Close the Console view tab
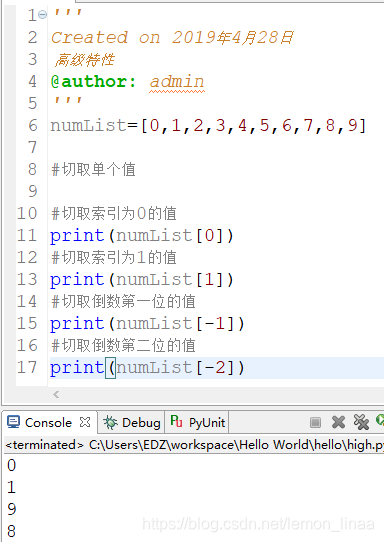384x542 pixels. (x=85, y=422)
